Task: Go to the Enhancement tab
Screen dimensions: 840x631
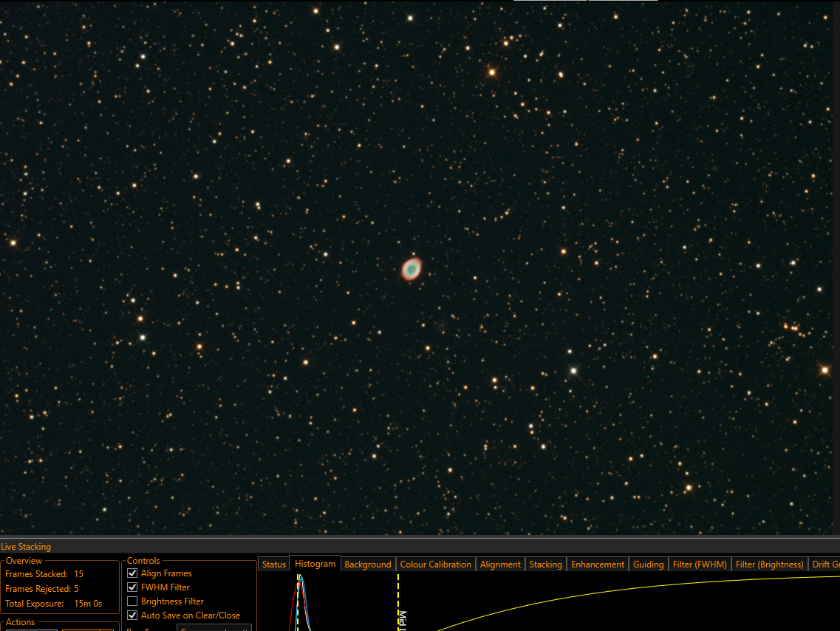Action: click(x=598, y=564)
